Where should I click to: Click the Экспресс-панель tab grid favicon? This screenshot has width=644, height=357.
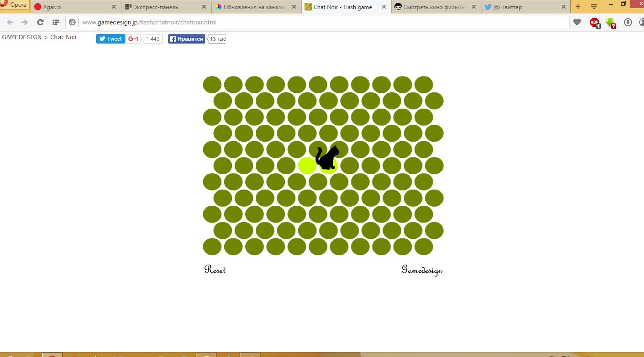coord(128,7)
